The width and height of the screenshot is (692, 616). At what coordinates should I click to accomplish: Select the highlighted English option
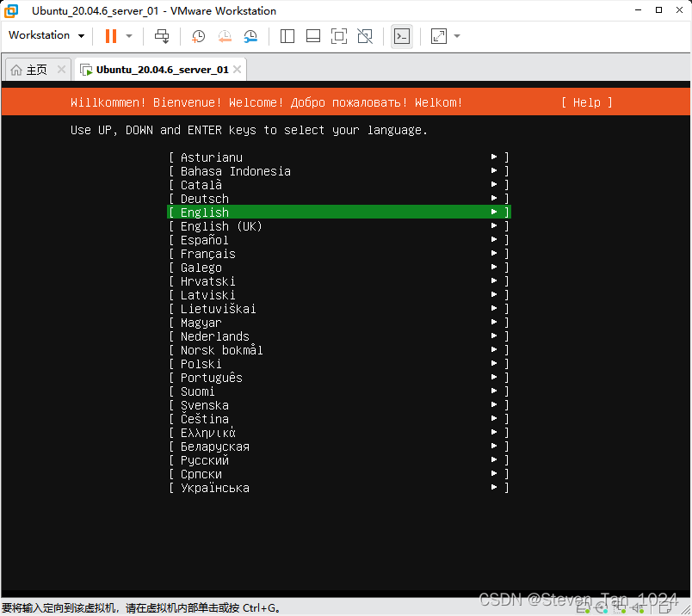(x=339, y=212)
